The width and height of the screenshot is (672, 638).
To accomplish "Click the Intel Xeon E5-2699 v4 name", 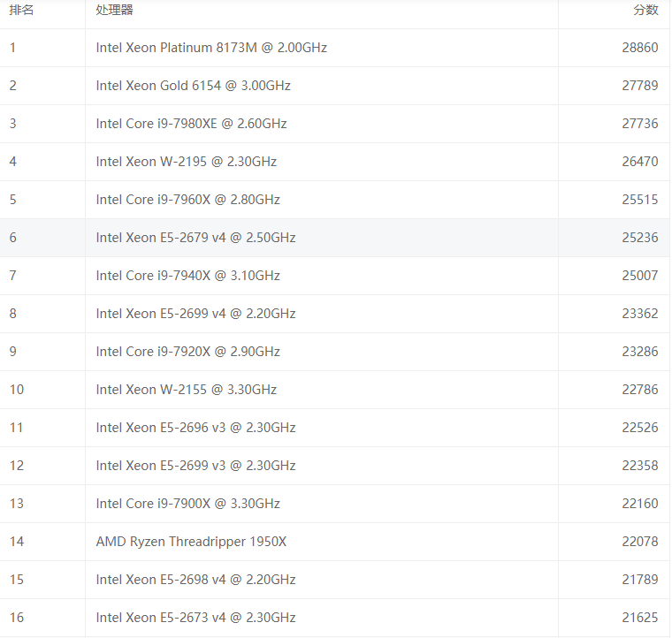I will 195,314.
